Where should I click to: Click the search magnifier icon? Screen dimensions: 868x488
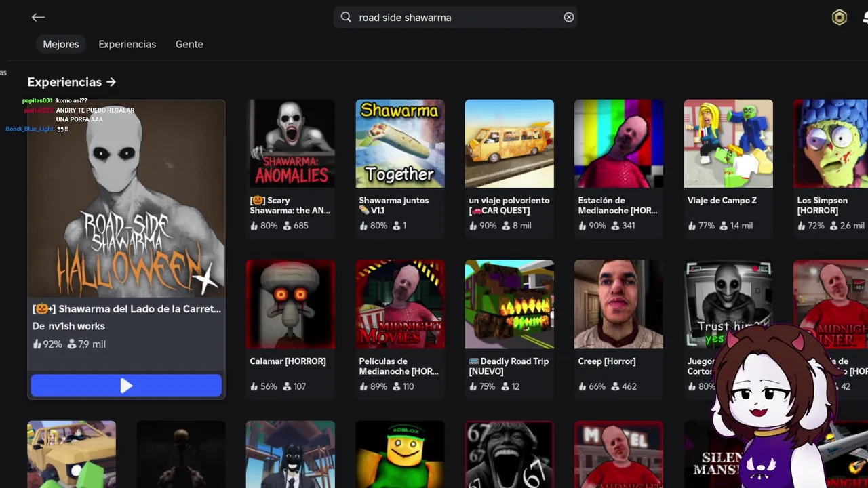click(346, 17)
